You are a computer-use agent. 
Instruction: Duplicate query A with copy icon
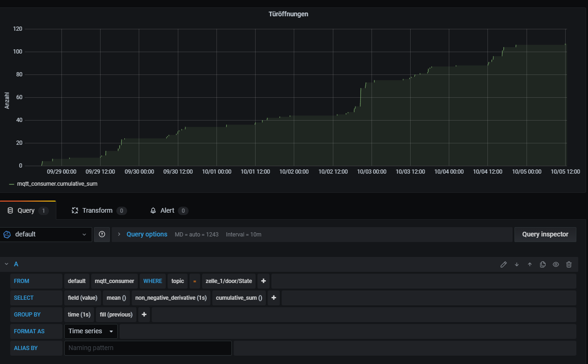coord(542,264)
